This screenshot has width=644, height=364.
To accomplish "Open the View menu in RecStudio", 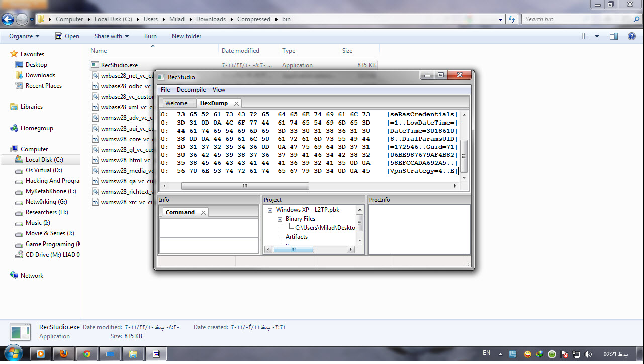I will coord(219,90).
